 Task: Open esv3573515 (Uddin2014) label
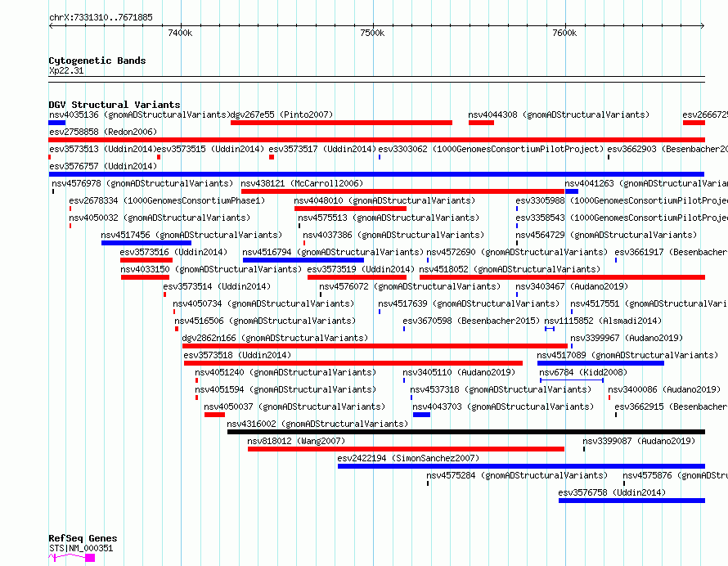pyautogui.click(x=210, y=149)
